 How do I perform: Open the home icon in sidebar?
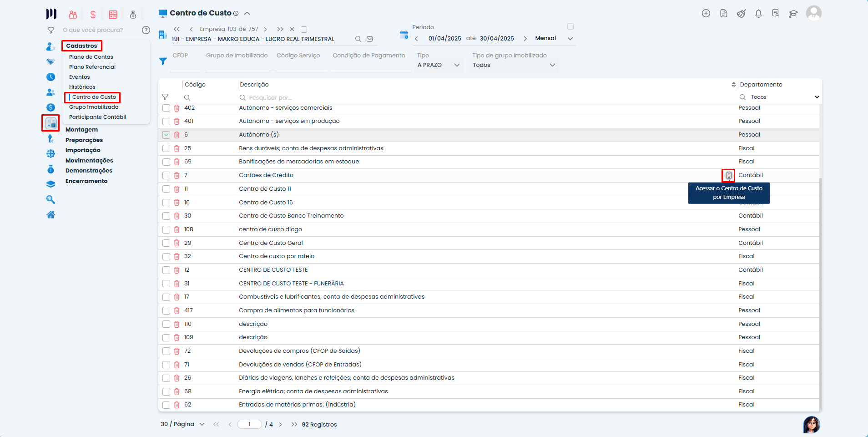[x=50, y=215]
